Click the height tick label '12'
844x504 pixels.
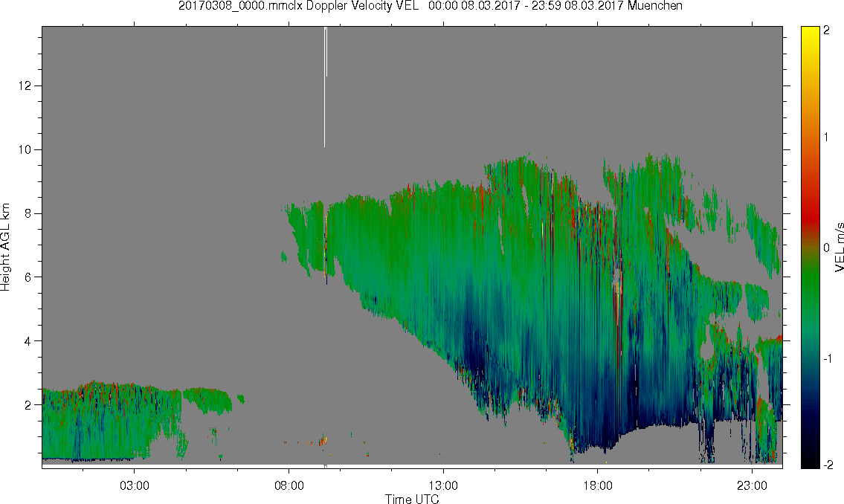(x=25, y=85)
